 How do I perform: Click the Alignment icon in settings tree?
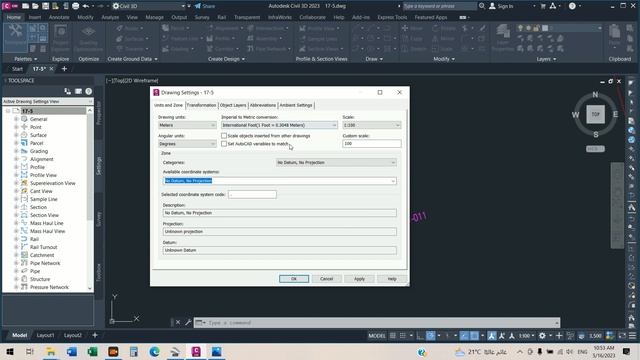pos(24,159)
